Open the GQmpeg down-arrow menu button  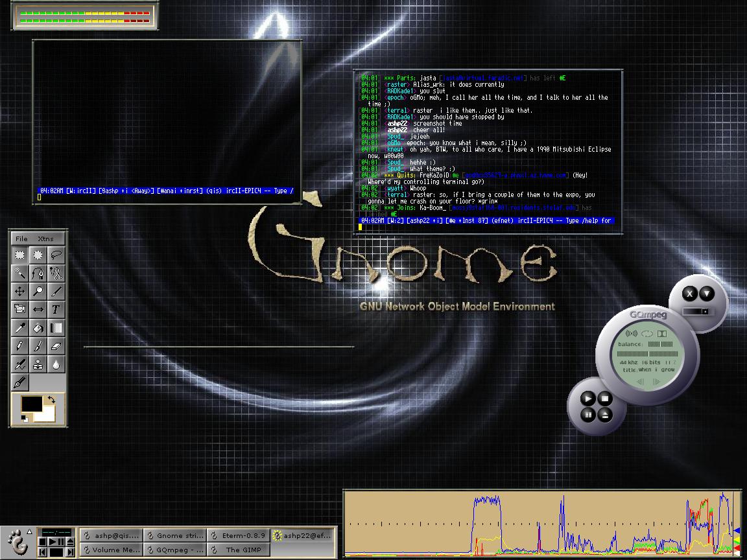pyautogui.click(x=707, y=294)
